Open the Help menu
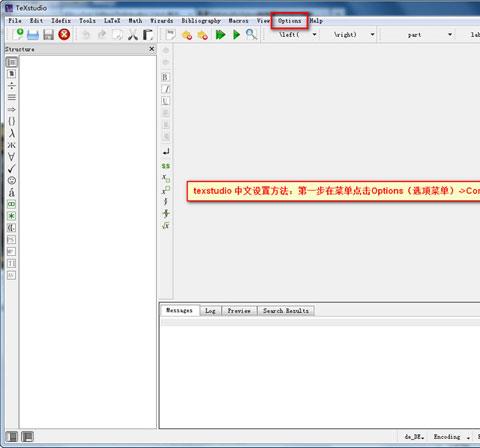The height and width of the screenshot is (448, 480). click(x=316, y=21)
